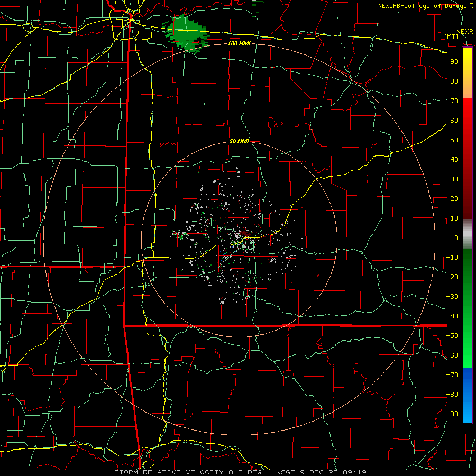Click the 50 value on velocity scale
The width and height of the screenshot is (476, 476).
454,140
